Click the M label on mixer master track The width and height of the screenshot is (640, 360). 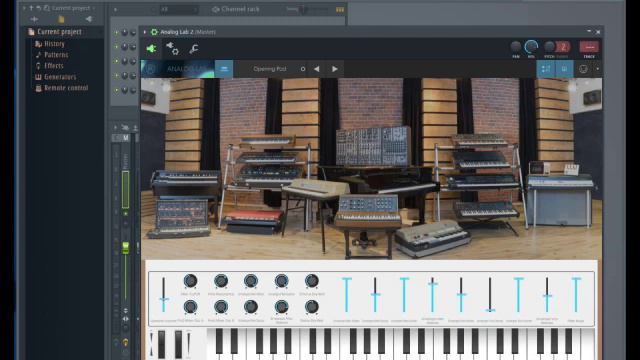(126, 138)
